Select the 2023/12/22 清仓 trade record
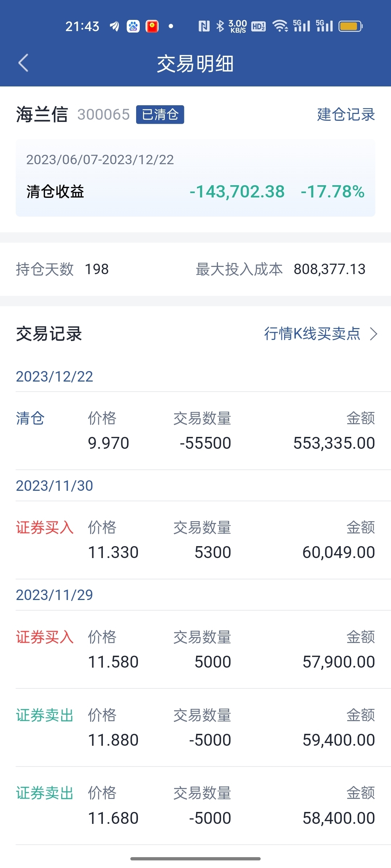 click(x=195, y=431)
